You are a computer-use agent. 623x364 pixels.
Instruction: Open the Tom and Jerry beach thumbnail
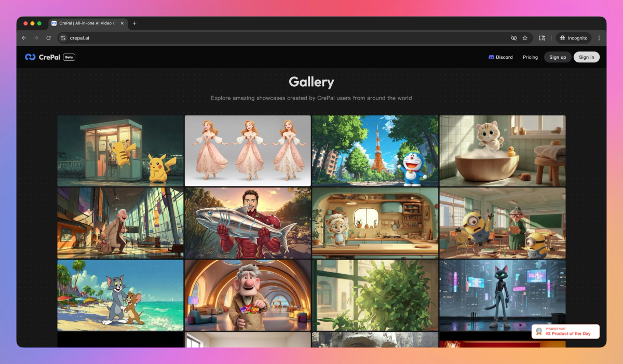pos(120,295)
